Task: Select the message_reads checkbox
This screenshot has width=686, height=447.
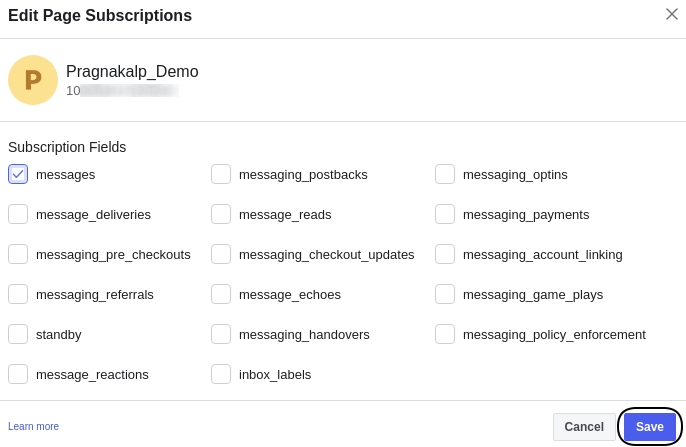Action: coord(221,214)
